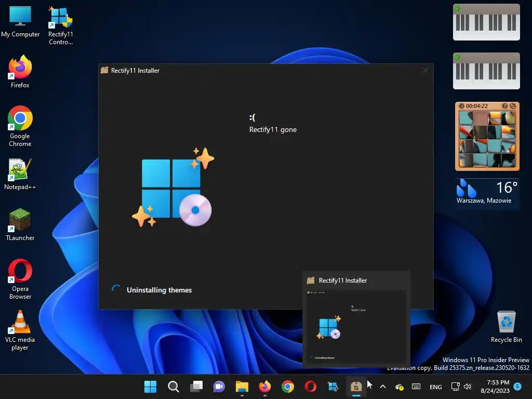
Task: Shuffle the puzzle gadget tiles
Action: pos(513,106)
